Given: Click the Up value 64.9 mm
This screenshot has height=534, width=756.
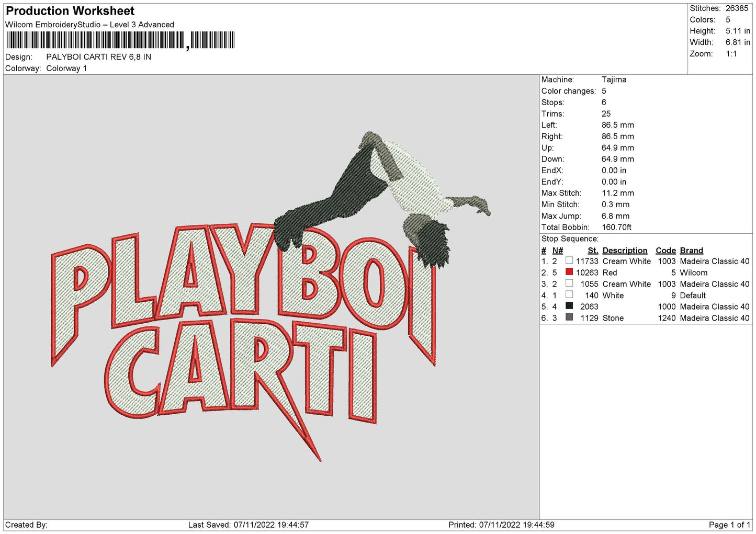Looking at the screenshot, I should 617,148.
